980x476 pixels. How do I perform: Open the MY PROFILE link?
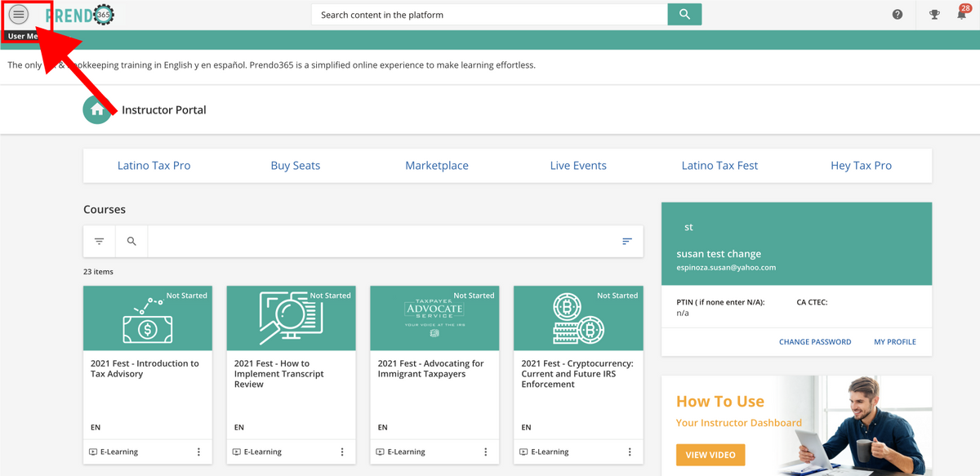895,342
